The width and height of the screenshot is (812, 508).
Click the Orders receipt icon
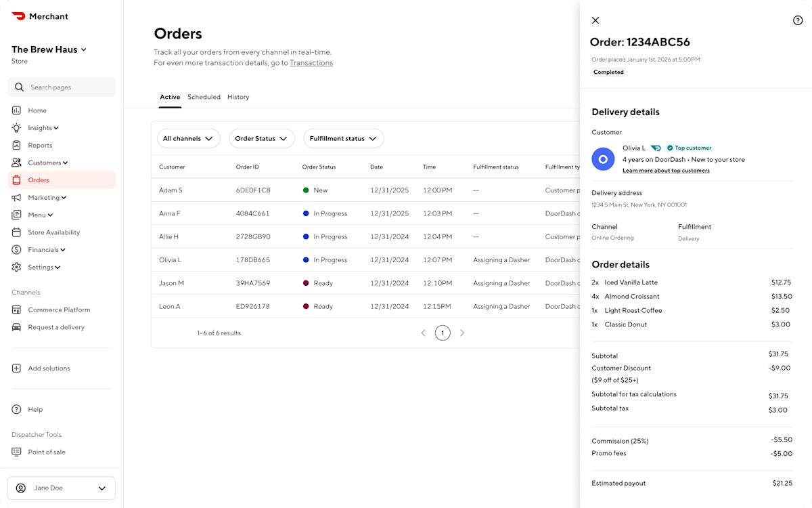coord(15,179)
